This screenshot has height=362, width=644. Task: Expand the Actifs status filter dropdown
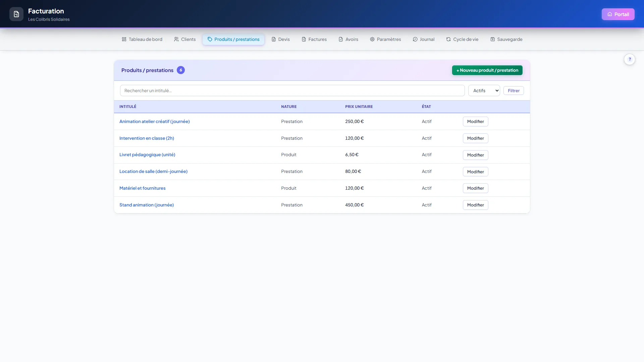[x=484, y=90]
